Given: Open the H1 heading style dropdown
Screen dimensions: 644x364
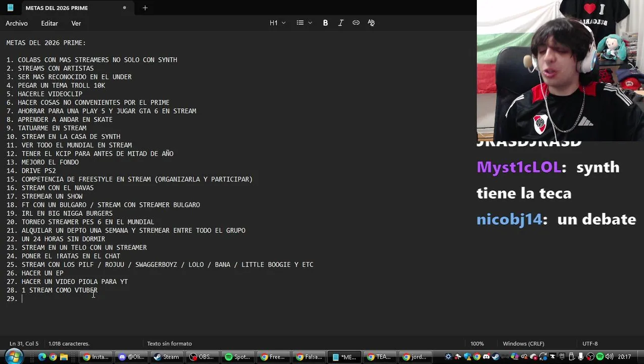Looking at the screenshot, I should coord(277,23).
